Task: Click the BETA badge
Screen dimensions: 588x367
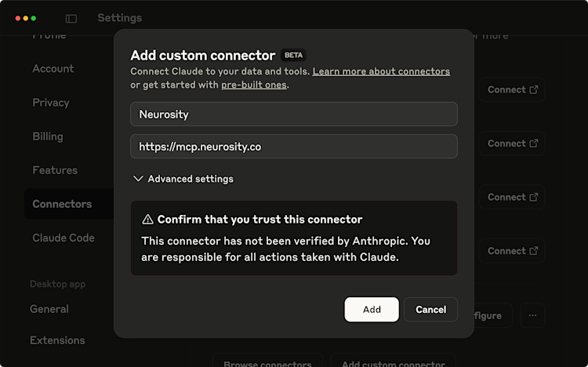Action: click(x=293, y=55)
